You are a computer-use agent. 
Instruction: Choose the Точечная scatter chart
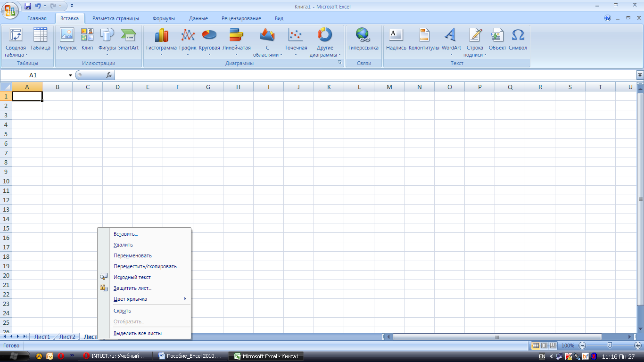click(296, 42)
